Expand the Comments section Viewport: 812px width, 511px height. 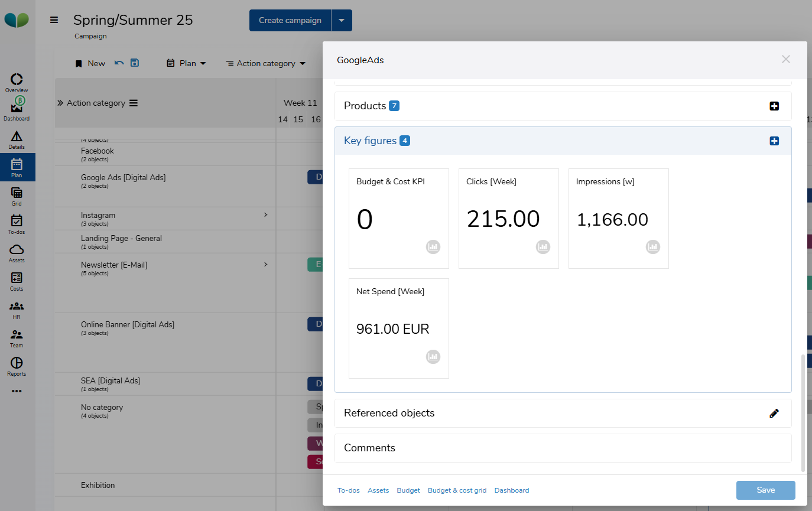[563, 448]
